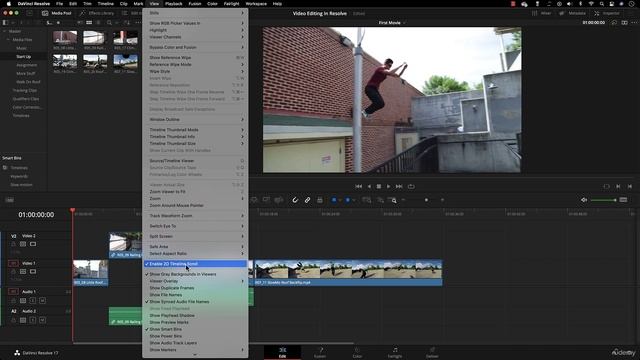Mute viewer audio speaker icon
The width and height of the screenshot is (640, 360).
click(x=584, y=200)
